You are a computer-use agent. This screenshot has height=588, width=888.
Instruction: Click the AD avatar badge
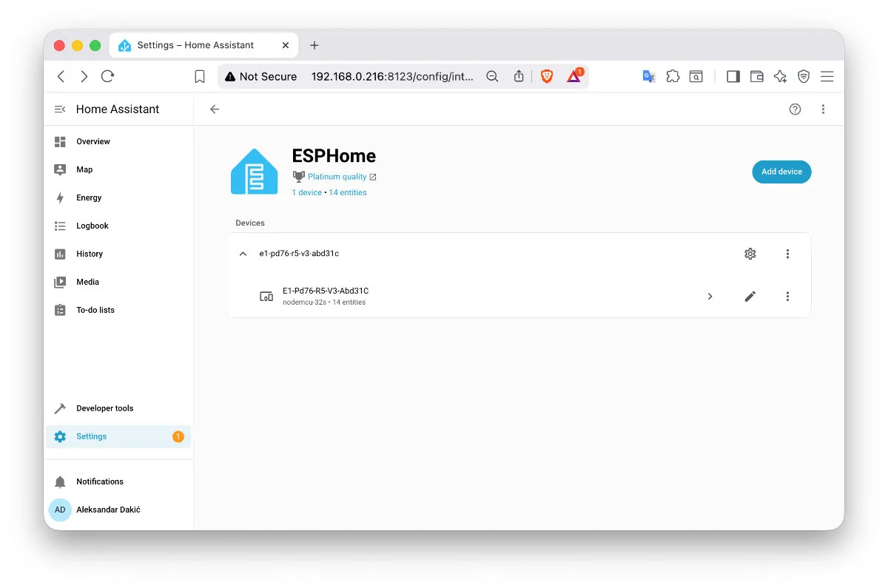coord(60,510)
